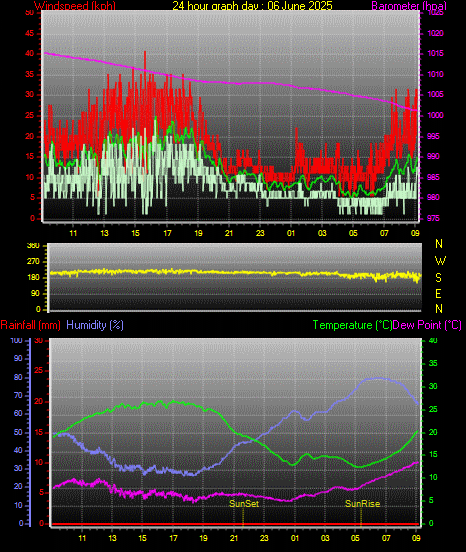Click the temperature value '35' on green axis
Screen dimensions: 466x552
[x=433, y=363]
